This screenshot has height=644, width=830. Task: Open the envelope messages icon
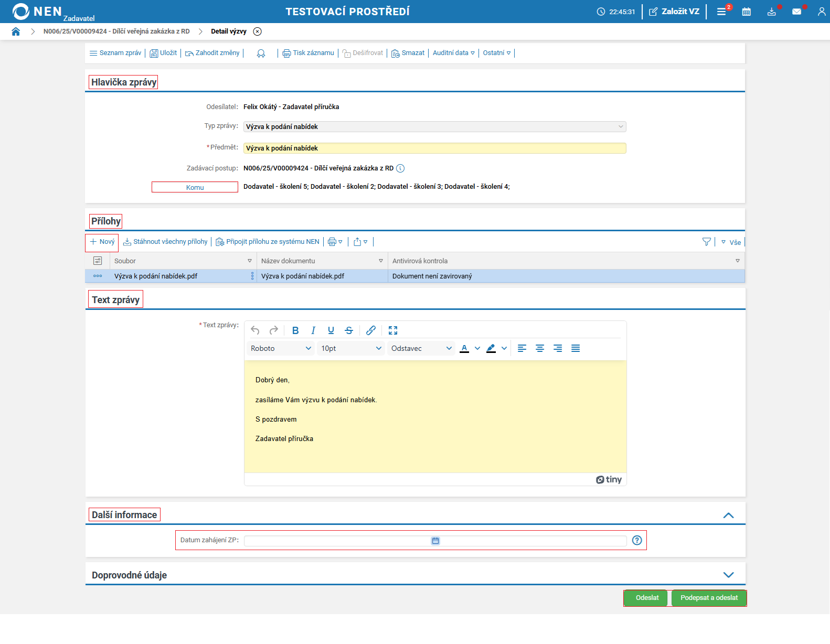pos(796,12)
